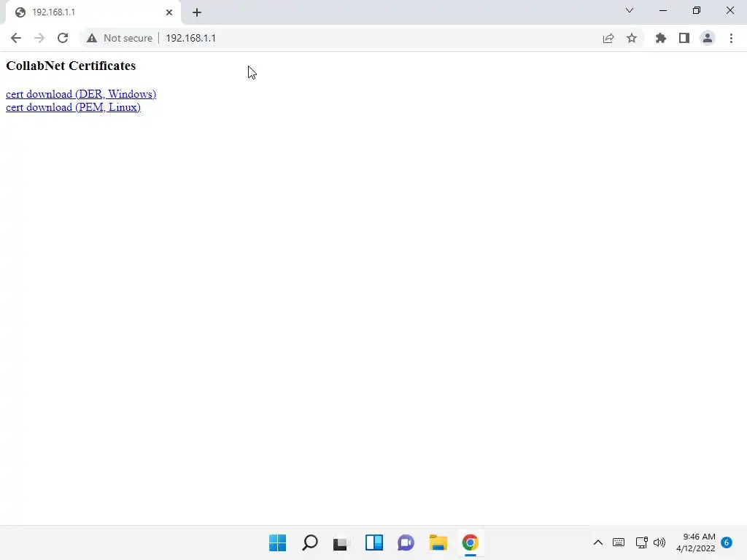Open the Chrome profile avatar
Screen dimensions: 747x560
(x=708, y=38)
